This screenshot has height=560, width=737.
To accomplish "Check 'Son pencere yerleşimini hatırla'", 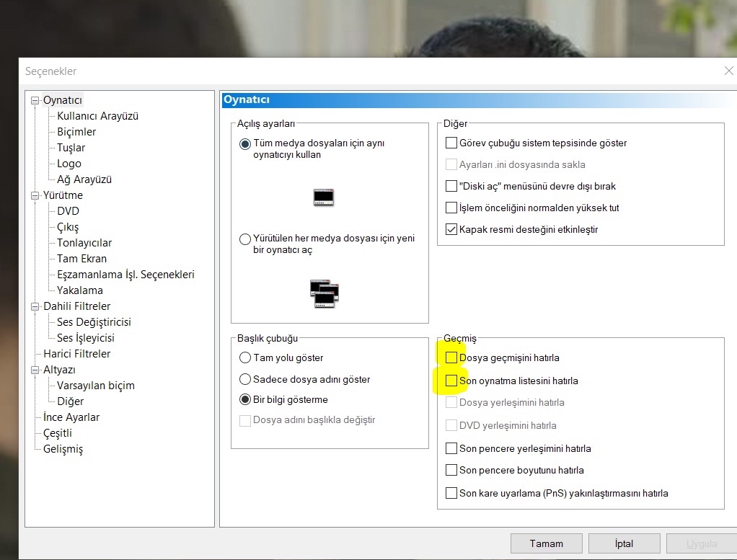I will [451, 448].
